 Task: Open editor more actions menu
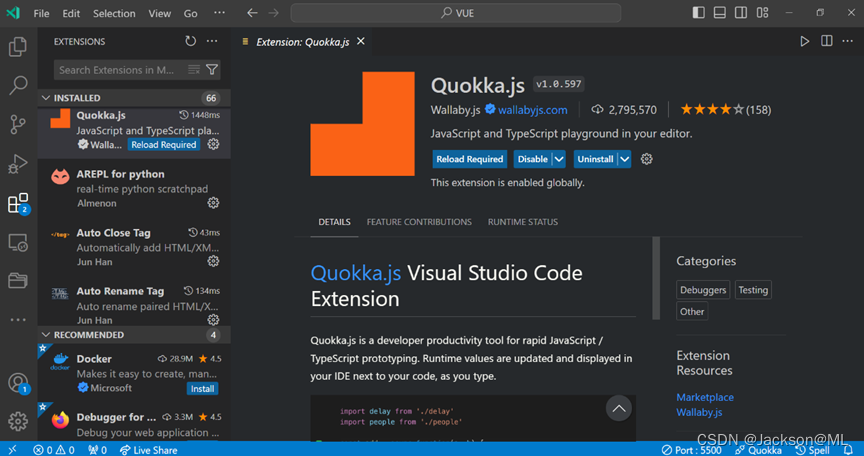click(x=847, y=41)
